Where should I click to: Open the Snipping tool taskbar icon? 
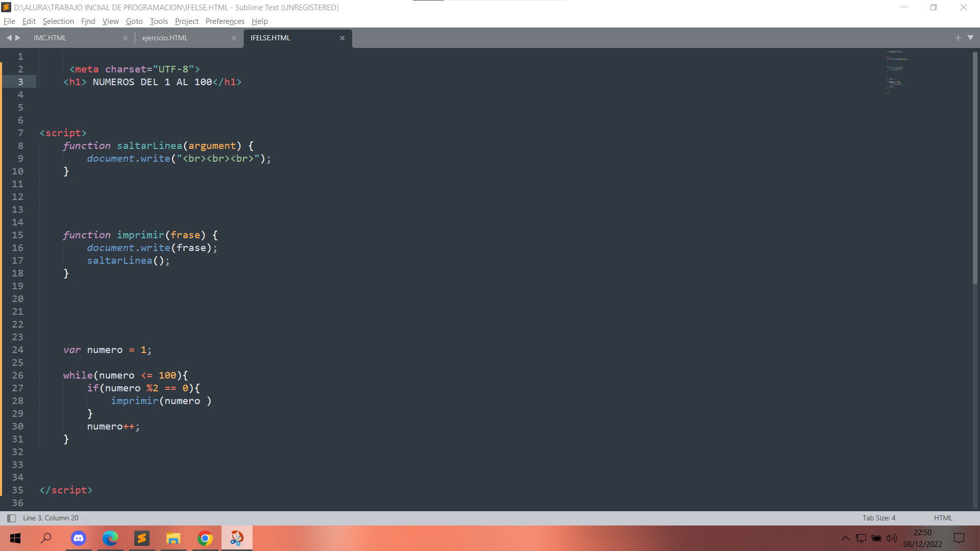(x=237, y=538)
